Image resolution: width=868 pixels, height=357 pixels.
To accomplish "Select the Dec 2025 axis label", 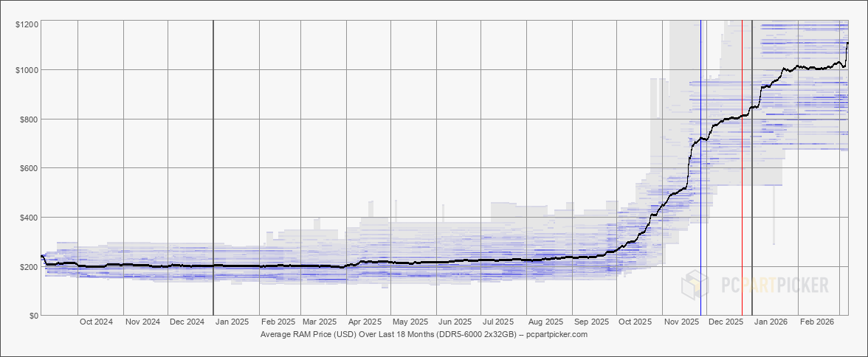I will (726, 322).
